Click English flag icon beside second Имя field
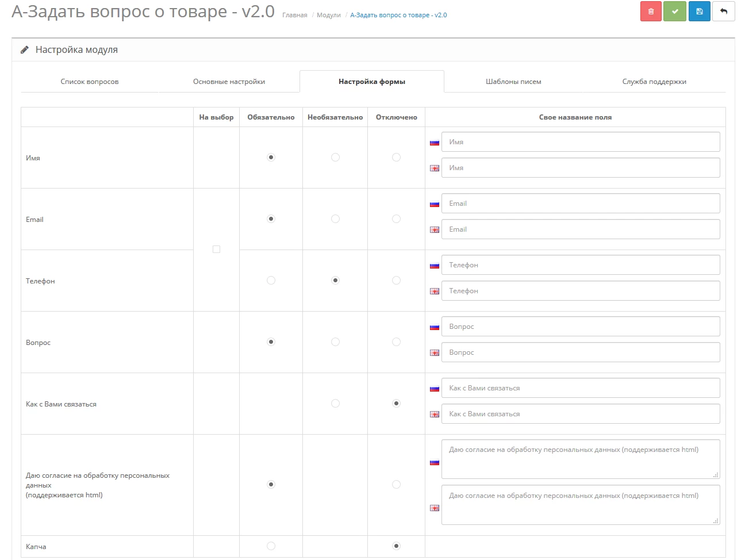This screenshot has height=560, width=745. [x=435, y=168]
